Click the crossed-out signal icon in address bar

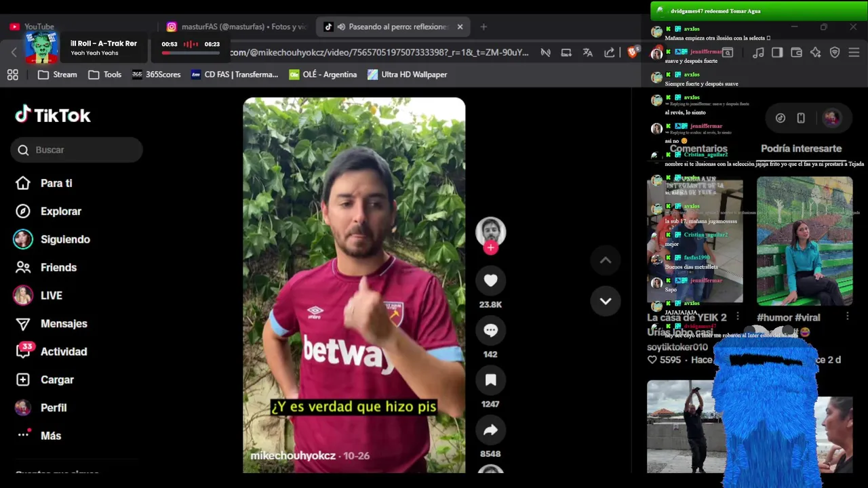point(545,52)
